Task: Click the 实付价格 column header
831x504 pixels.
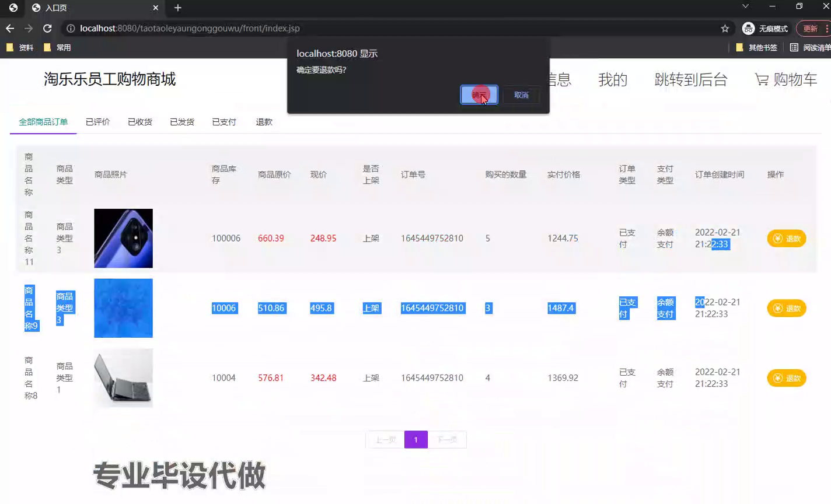Action: coord(564,174)
